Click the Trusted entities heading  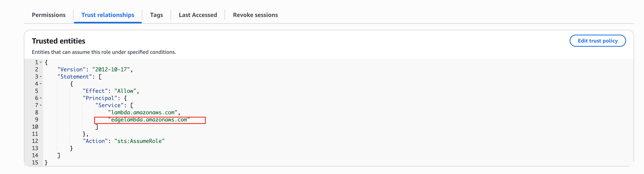pos(59,41)
